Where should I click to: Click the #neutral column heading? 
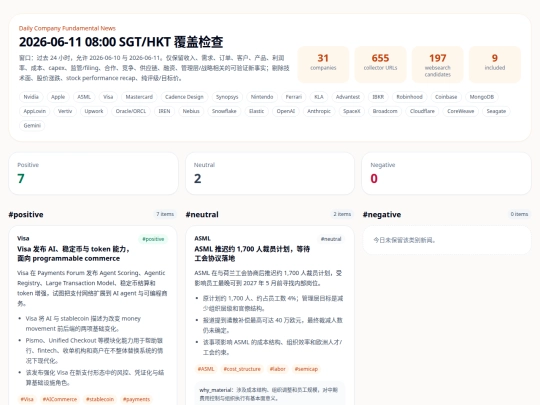click(x=202, y=215)
